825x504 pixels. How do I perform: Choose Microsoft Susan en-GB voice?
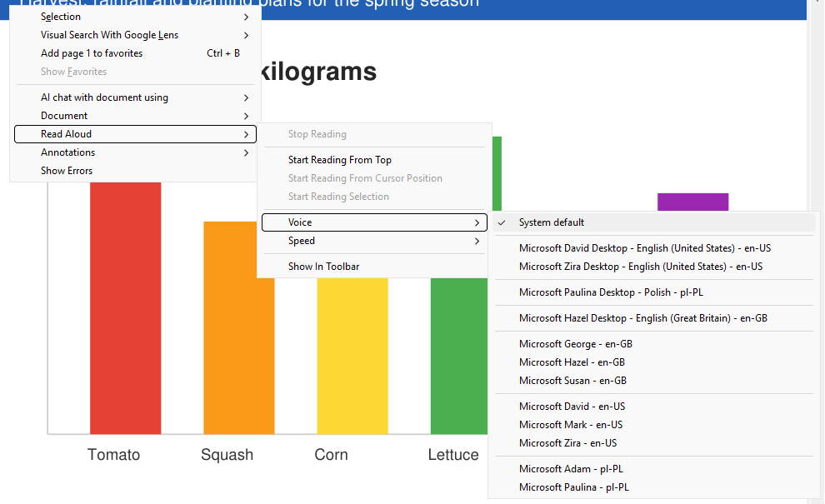click(654, 381)
